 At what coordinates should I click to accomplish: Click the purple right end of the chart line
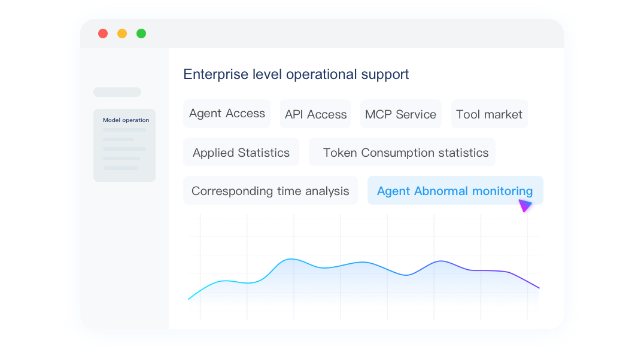click(539, 288)
